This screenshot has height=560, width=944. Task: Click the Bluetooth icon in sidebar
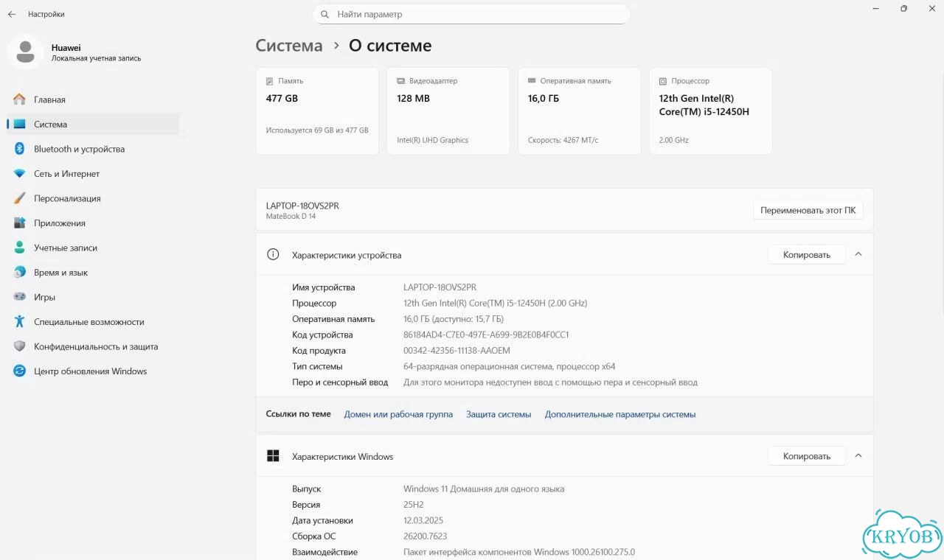20,149
